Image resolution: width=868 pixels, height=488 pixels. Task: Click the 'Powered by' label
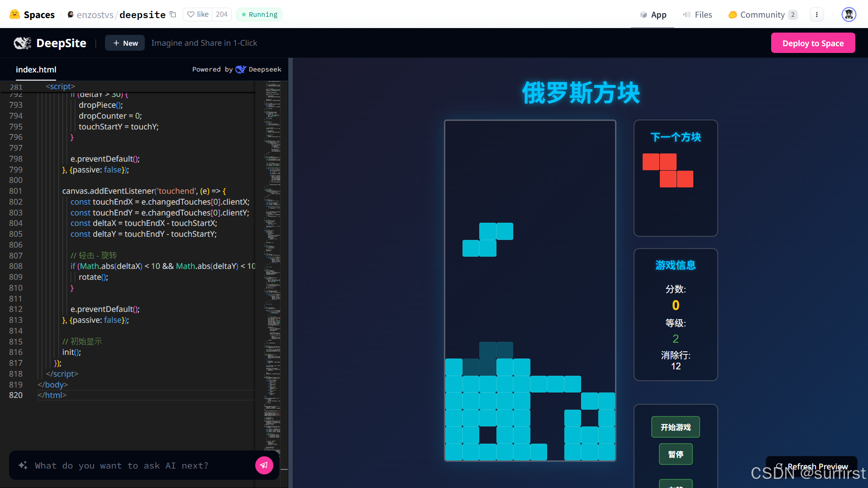tap(212, 69)
